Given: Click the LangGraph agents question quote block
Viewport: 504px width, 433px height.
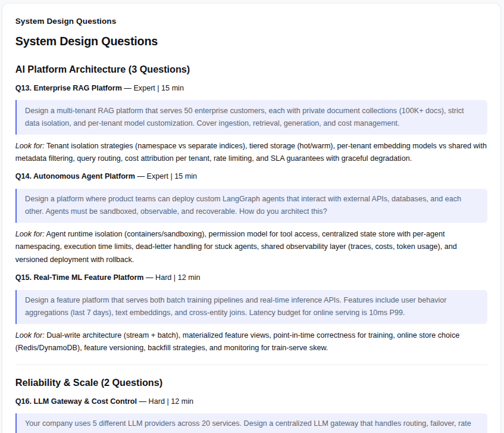Looking at the screenshot, I should point(251,205).
